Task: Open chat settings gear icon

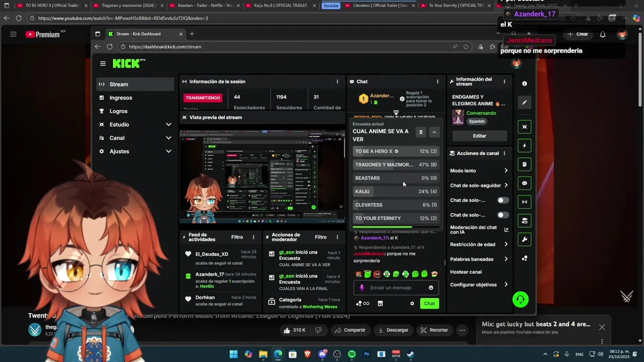Action: coord(412,303)
